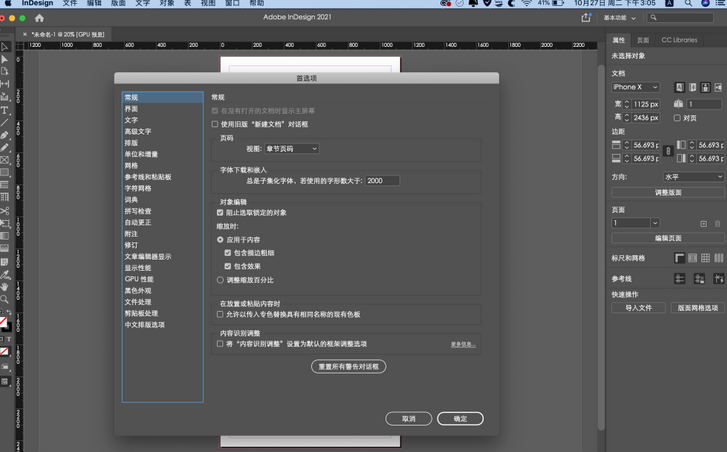Uncheck 阻止选取锁定的对象
Viewport: 727px width, 452px height.
pyautogui.click(x=220, y=213)
